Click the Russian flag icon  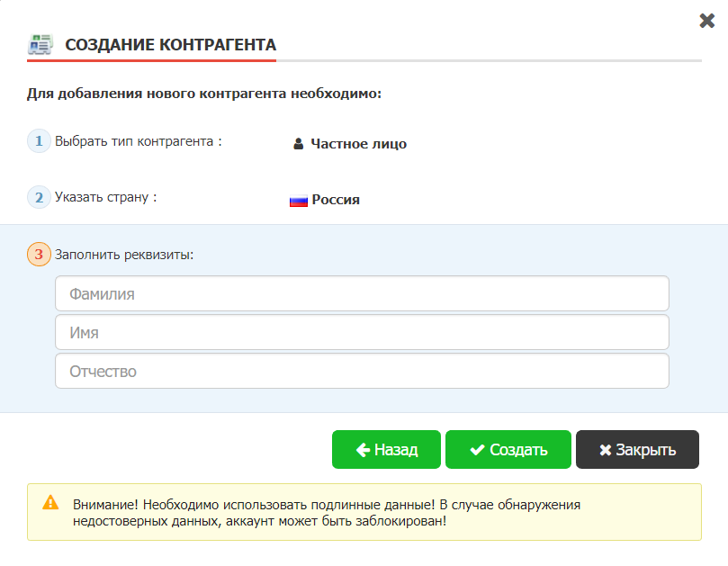[299, 201]
